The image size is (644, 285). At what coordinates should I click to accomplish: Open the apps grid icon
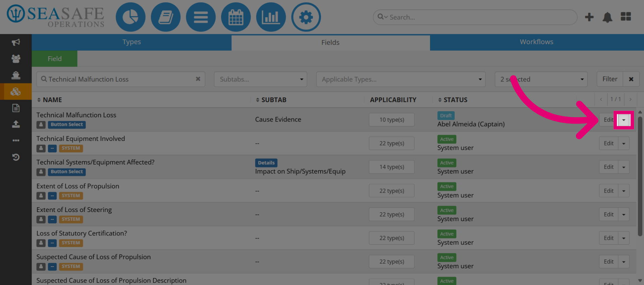626,17
